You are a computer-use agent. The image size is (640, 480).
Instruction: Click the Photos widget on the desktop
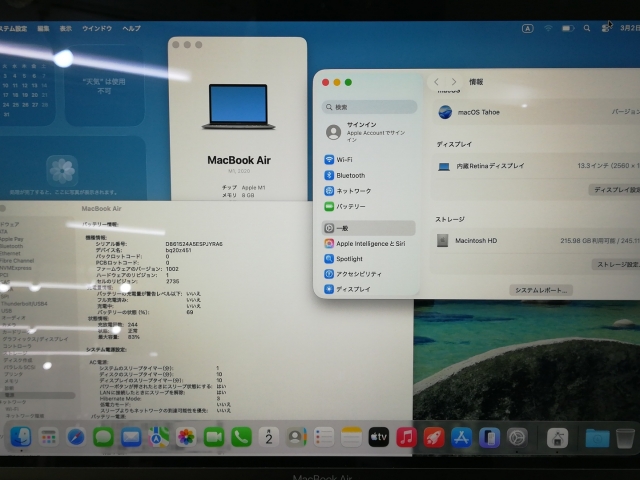click(73, 168)
